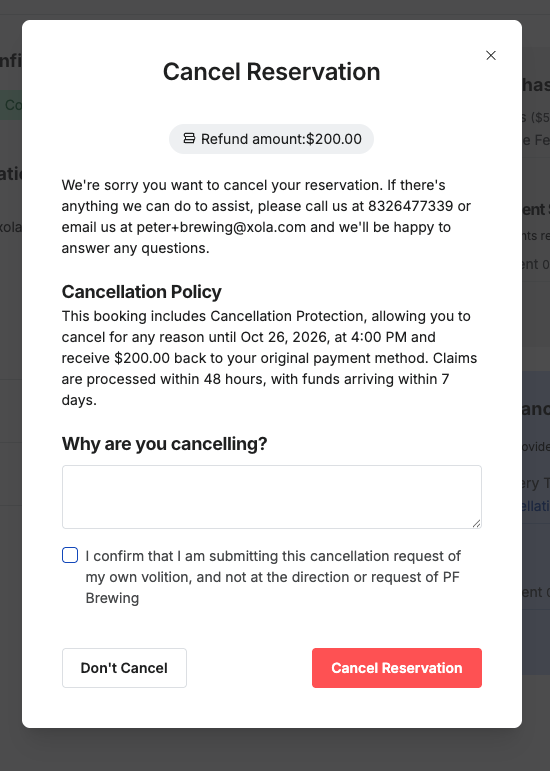Click the partially hidden blue link behind dialog
The width and height of the screenshot is (550, 771).
pos(536,506)
